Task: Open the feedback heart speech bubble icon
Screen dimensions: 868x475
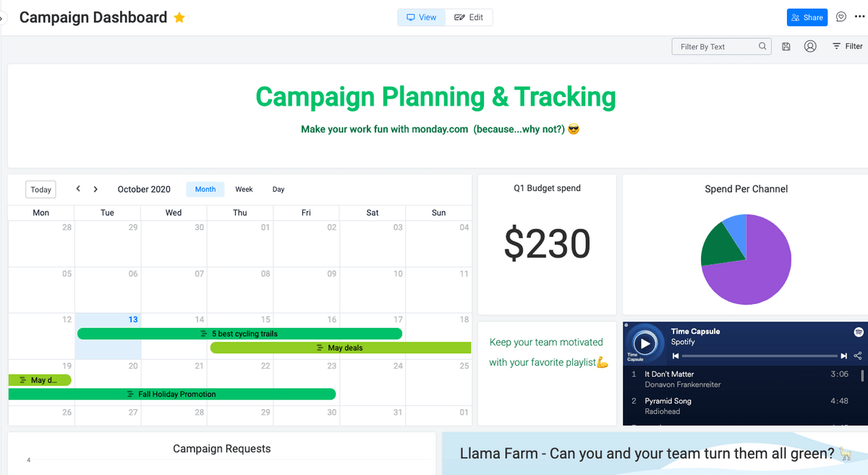Action: 841,17
